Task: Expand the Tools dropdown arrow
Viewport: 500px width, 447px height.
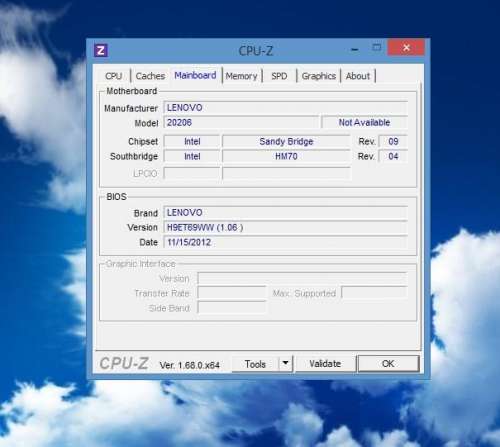Action: (286, 363)
